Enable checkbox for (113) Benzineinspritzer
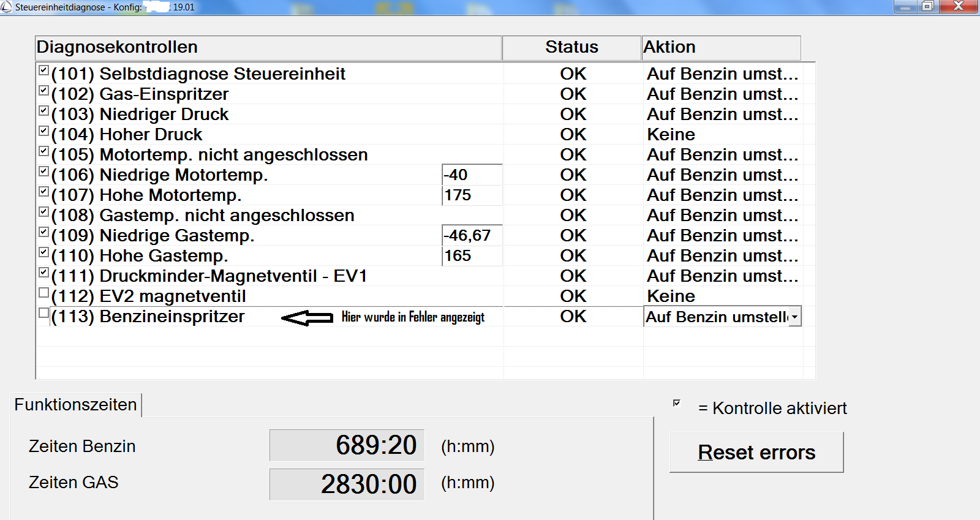980x520 pixels. coord(43,312)
